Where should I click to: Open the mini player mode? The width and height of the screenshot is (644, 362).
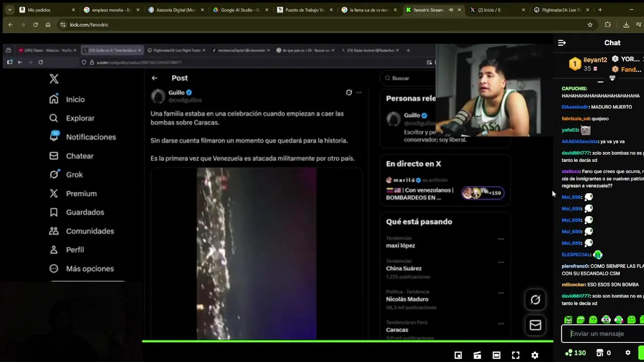coord(458,355)
